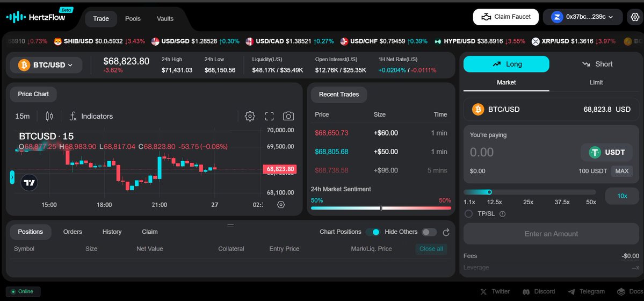The image size is (644, 301).
Task: Click the USD/SGD ticker item
Action: 195,41
